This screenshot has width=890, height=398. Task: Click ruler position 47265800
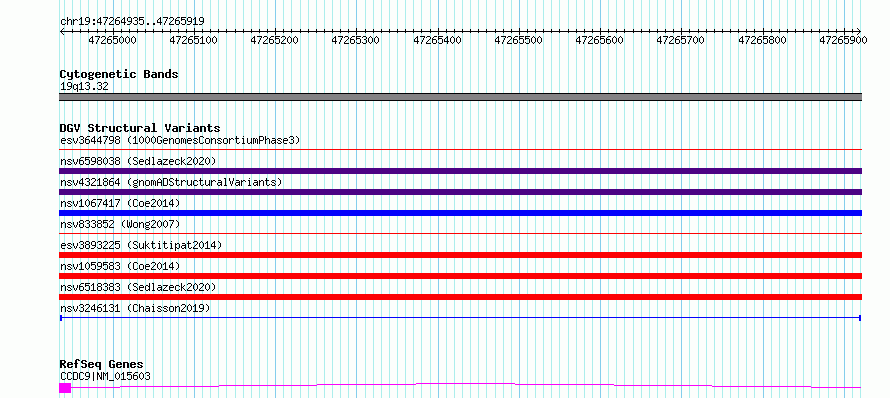(762, 40)
